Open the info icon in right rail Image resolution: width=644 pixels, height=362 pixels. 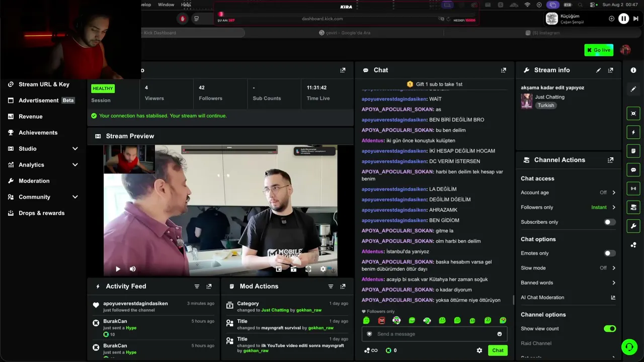pyautogui.click(x=633, y=70)
